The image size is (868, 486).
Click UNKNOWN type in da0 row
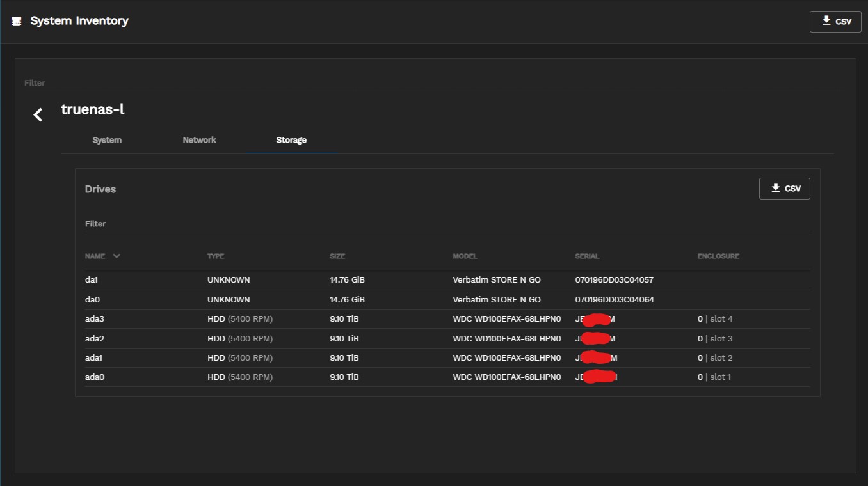[229, 300]
